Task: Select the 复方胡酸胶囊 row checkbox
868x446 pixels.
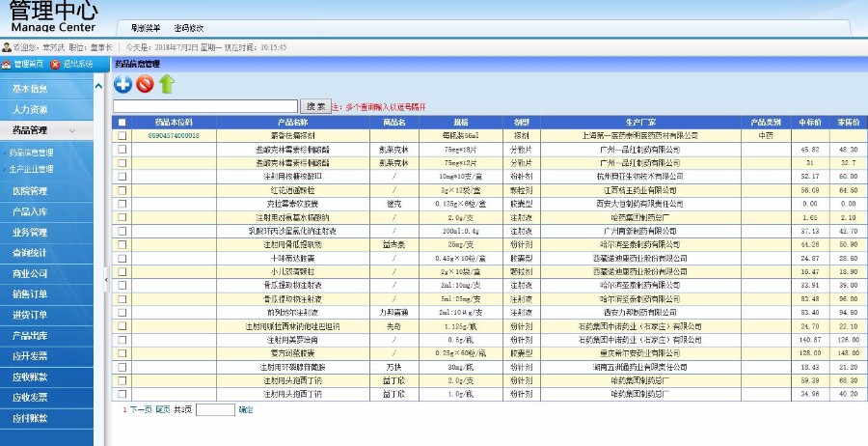Action: 122,353
